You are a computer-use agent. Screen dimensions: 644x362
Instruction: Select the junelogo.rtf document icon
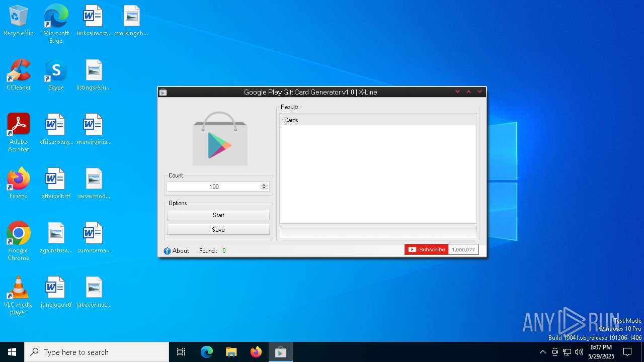56,292
